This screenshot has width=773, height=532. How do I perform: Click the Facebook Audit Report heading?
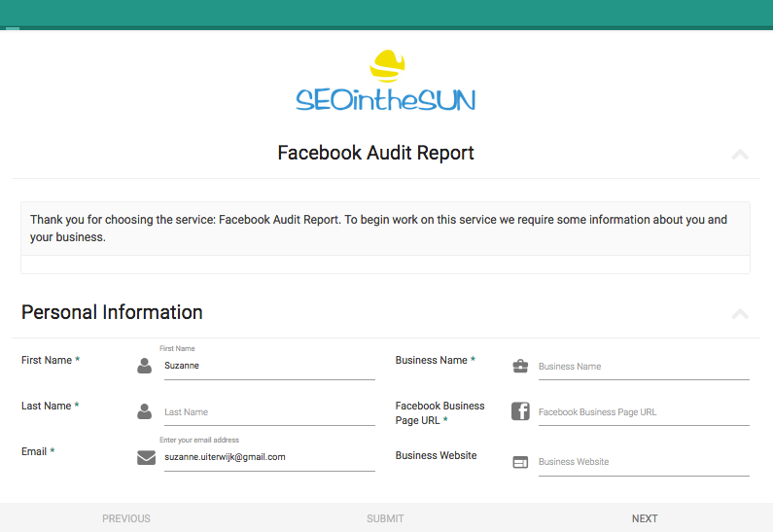(375, 153)
